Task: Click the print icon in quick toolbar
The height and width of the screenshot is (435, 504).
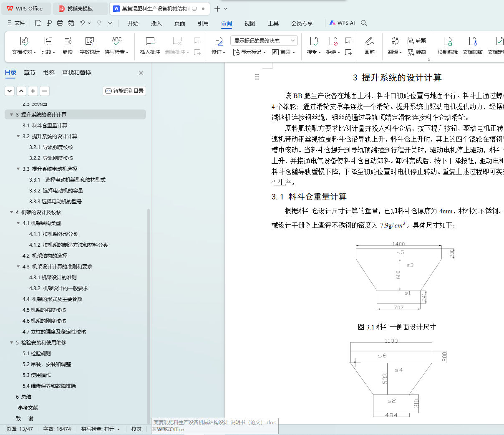Action: coord(60,23)
